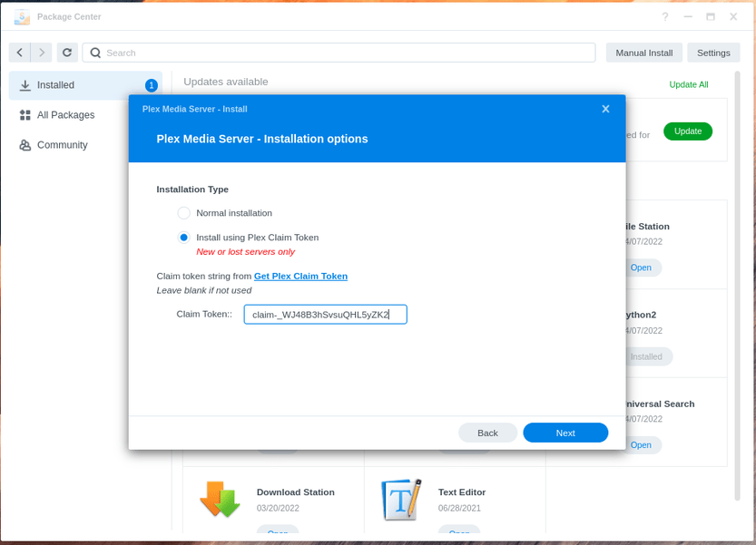Click the Package Center vertical scrollbar
This screenshot has height=545, width=756.
click(x=737, y=287)
